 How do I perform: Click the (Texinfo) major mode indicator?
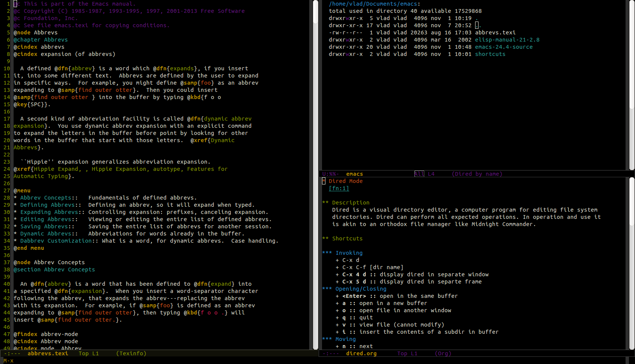pyautogui.click(x=131, y=353)
